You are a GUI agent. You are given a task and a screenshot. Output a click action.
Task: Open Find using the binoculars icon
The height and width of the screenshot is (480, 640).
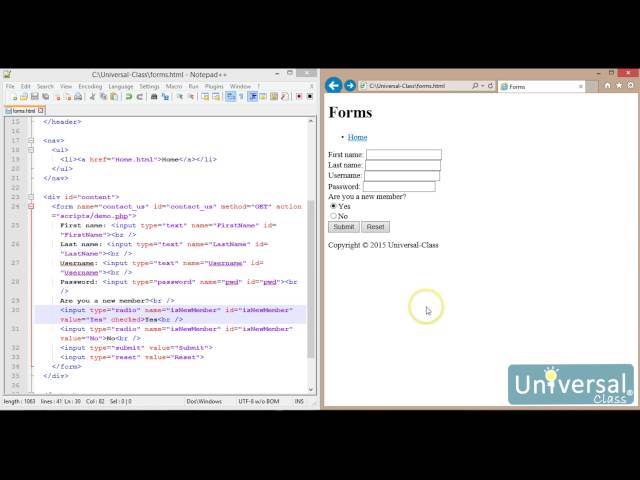point(154,97)
